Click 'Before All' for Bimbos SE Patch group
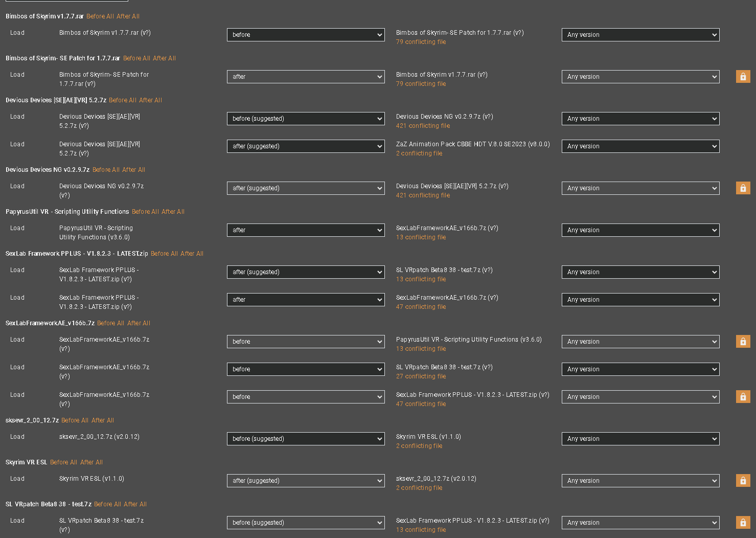Screen dimensions: 756x538 click(x=136, y=58)
